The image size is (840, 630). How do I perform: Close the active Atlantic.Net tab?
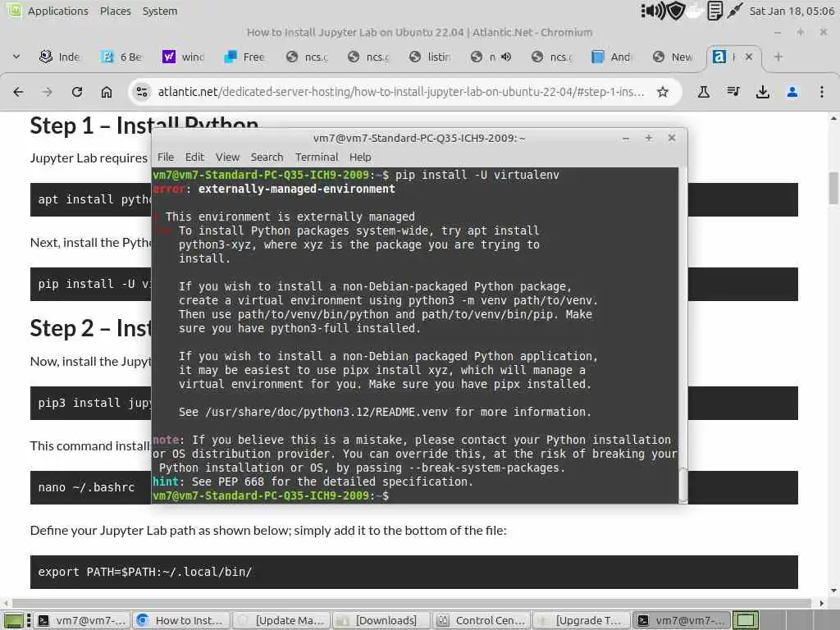749,57
